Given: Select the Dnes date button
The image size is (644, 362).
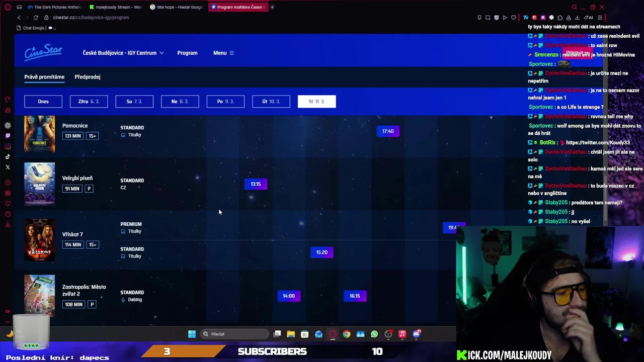Looking at the screenshot, I should coord(43,102).
